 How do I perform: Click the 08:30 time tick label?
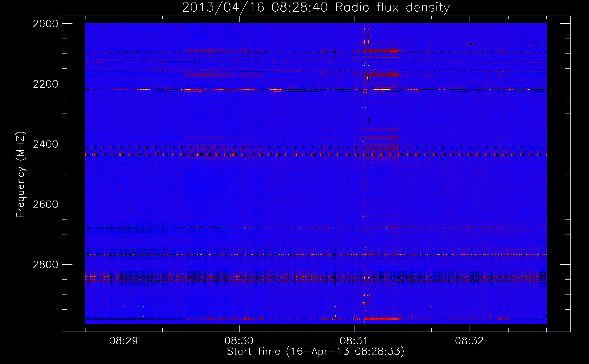coord(239,341)
